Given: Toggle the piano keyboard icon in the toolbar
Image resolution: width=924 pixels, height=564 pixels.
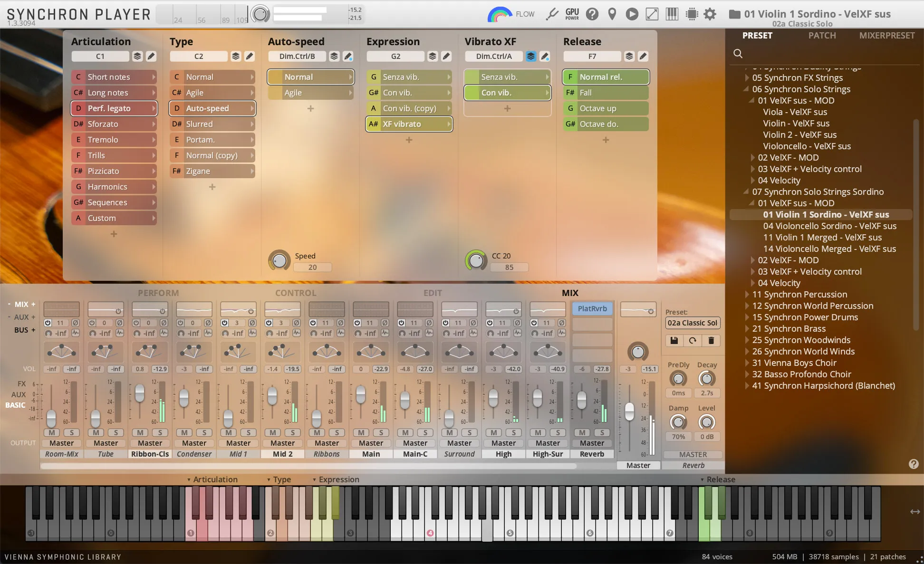Looking at the screenshot, I should click(x=672, y=14).
